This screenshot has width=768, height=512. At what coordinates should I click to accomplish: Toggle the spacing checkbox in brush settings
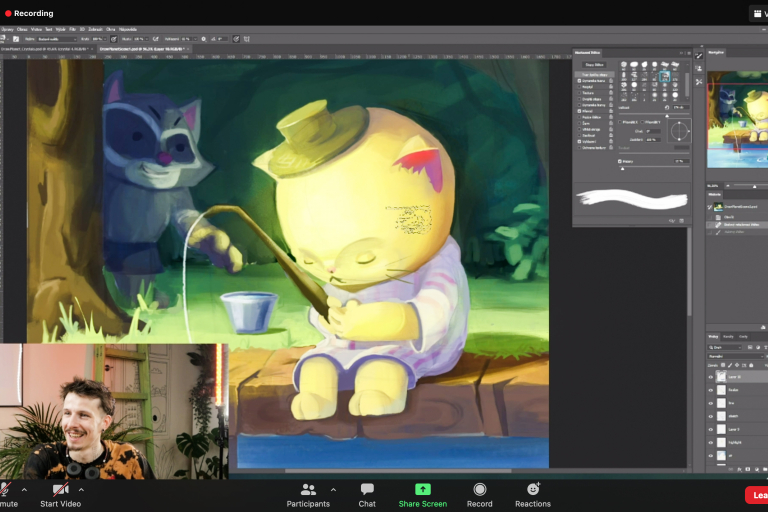point(621,160)
